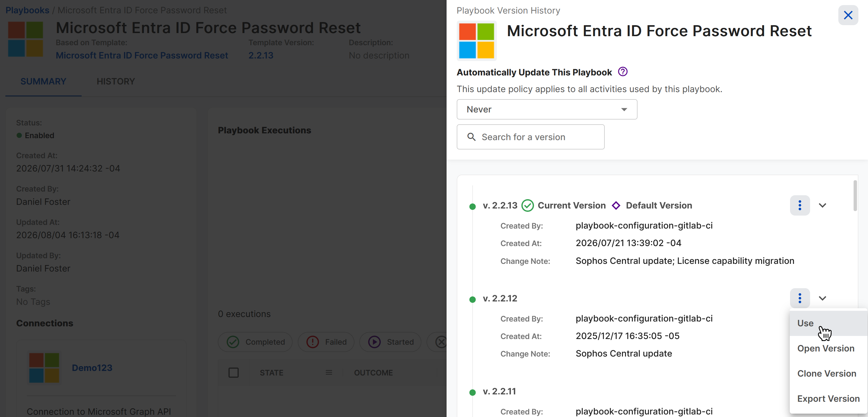Filter executions by Completed
Image resolution: width=868 pixels, height=417 pixels.
click(255, 342)
